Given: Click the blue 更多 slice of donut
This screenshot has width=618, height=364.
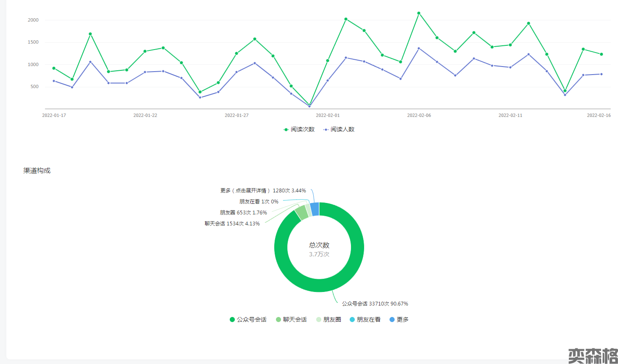Looking at the screenshot, I should (x=315, y=209).
